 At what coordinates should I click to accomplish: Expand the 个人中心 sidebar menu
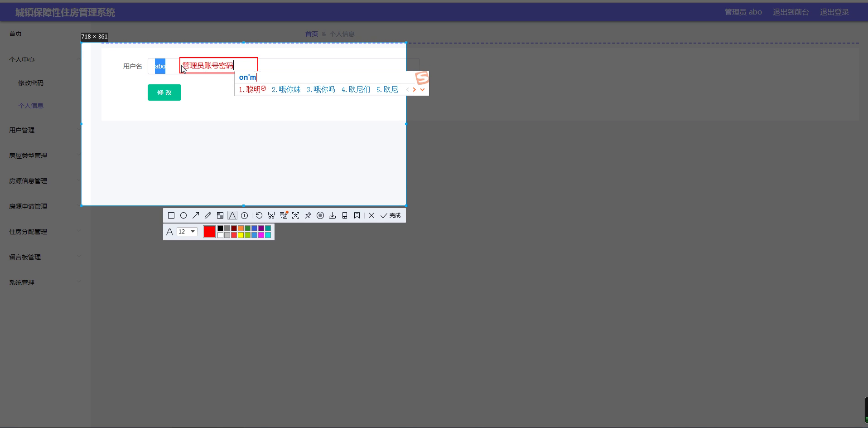click(22, 59)
